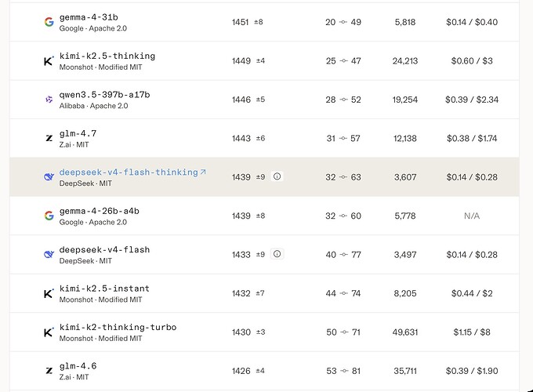Click the $1.15 / $8 price cell
The image size is (533, 392).
(x=472, y=332)
